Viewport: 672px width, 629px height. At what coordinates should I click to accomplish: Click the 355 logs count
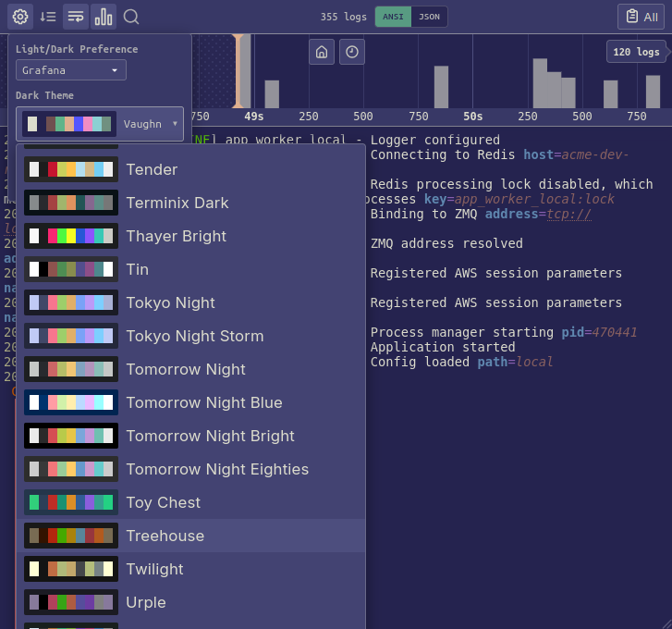click(343, 17)
